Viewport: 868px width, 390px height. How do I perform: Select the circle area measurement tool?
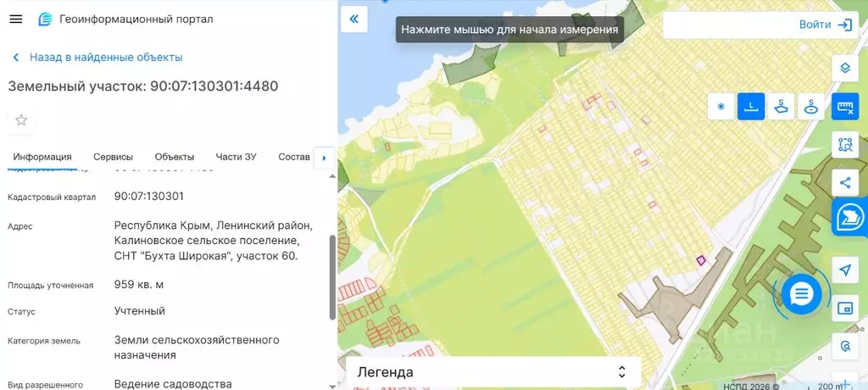[x=811, y=107]
